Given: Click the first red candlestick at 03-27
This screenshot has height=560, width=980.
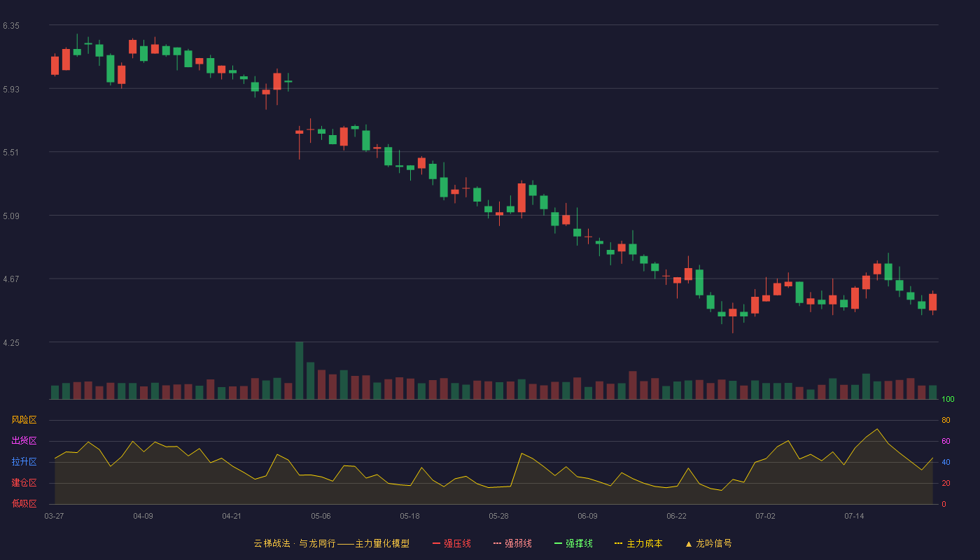Looking at the screenshot, I should 55,65.
